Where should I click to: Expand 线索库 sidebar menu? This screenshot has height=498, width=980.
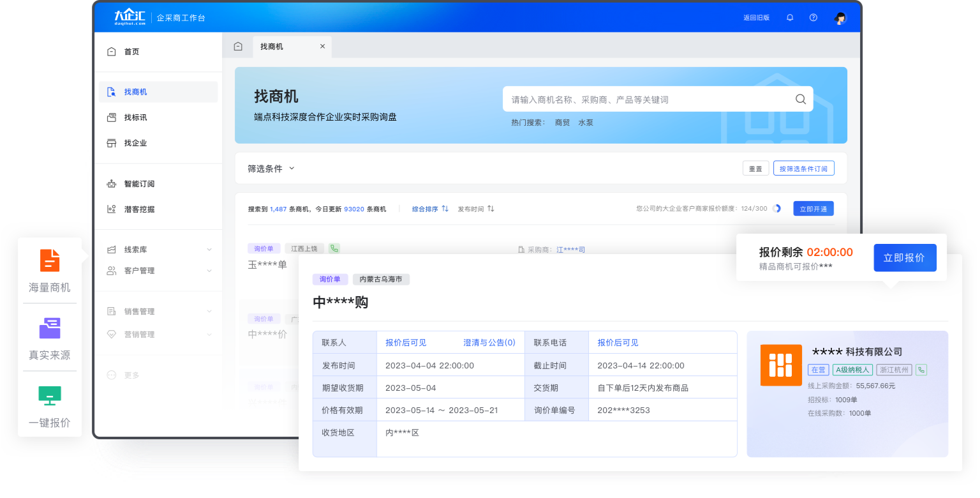[x=209, y=250]
